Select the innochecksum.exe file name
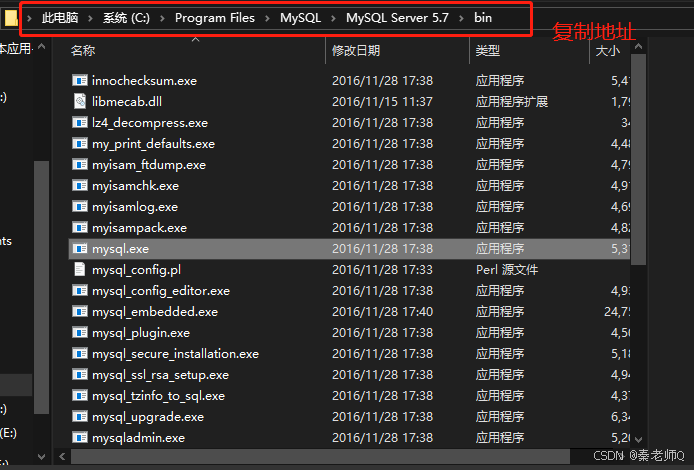This screenshot has width=694, height=470. pyautogui.click(x=144, y=81)
